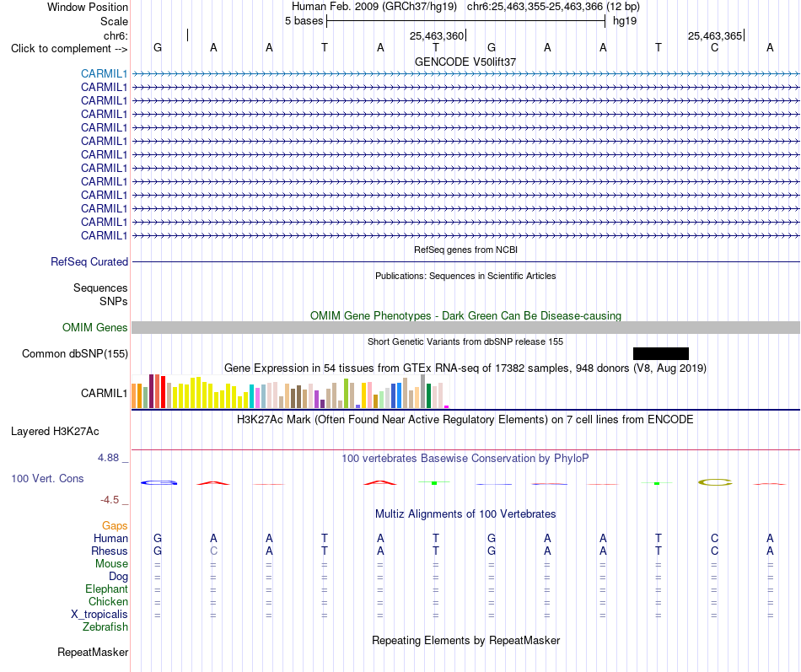This screenshot has width=801, height=672.
Task: Open the 'H3K27Ac Mark' ENCODE track title
Action: (465, 420)
